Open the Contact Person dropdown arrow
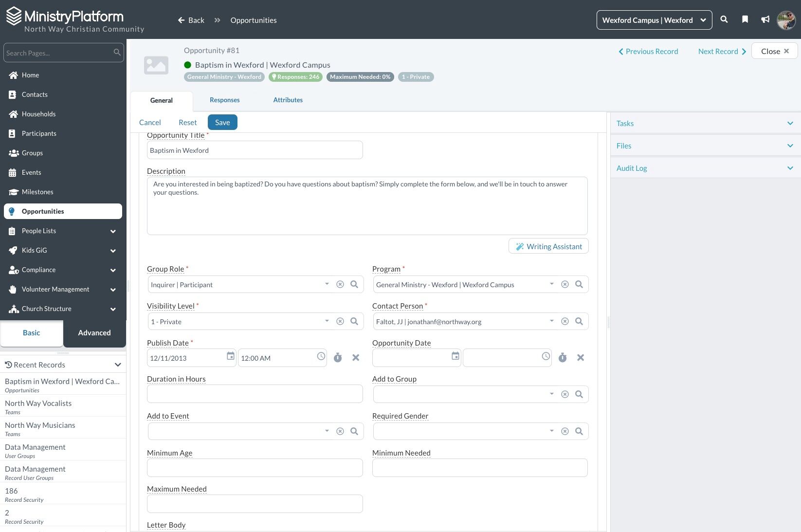Viewport: 801px width, 532px height. tap(552, 321)
